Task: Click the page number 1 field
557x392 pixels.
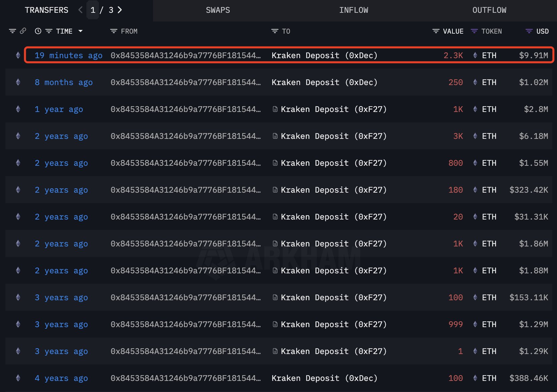Action: point(93,10)
